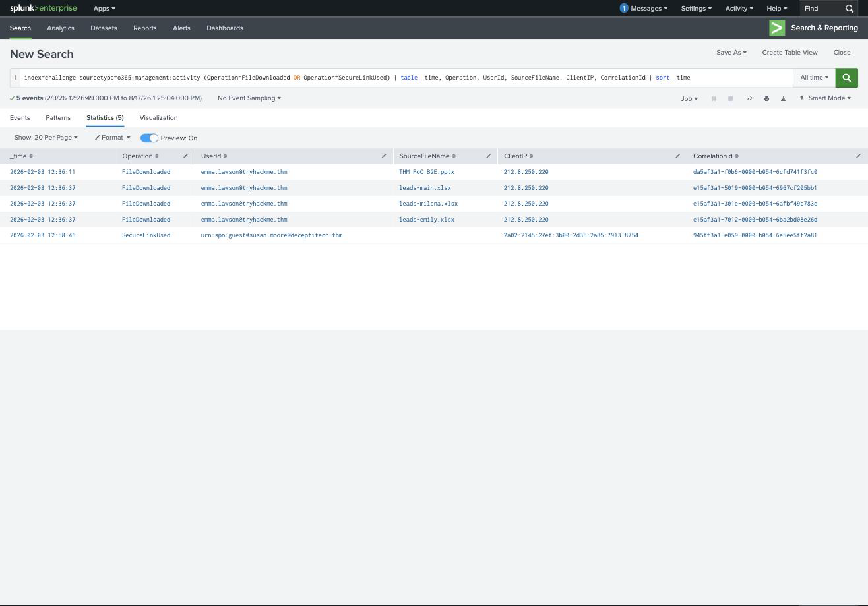The height and width of the screenshot is (606, 868).
Task: Run search with green magnifier button
Action: pyautogui.click(x=846, y=78)
